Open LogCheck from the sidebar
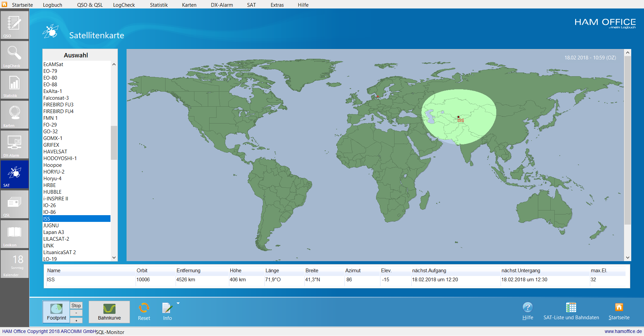644x336 pixels. coord(14,55)
